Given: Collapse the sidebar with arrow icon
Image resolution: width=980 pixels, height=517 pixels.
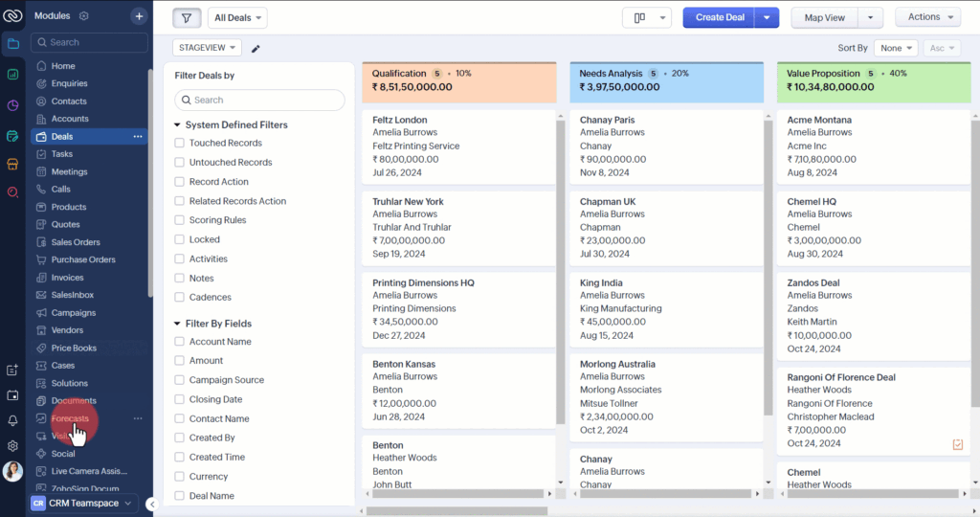Looking at the screenshot, I should [x=151, y=504].
